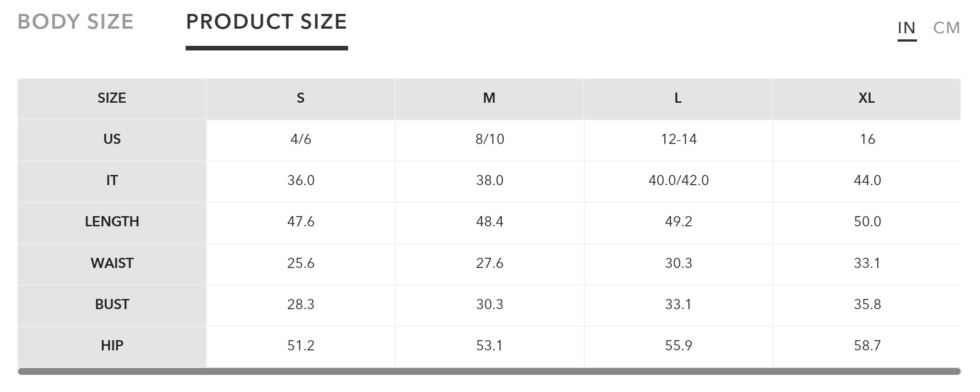Select the PRODUCT SIZE tab
980x392 pixels.
pos(267,22)
